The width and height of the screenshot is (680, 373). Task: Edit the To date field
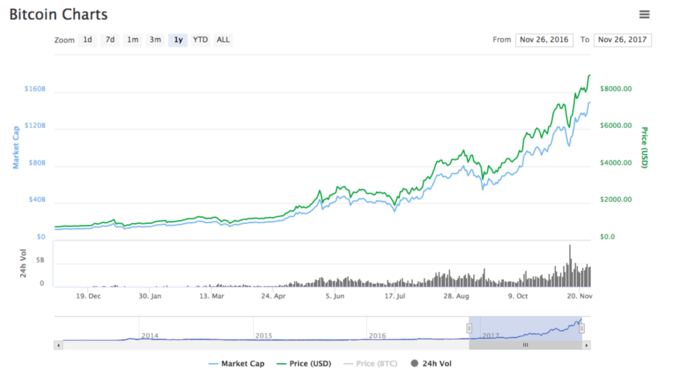coord(622,40)
